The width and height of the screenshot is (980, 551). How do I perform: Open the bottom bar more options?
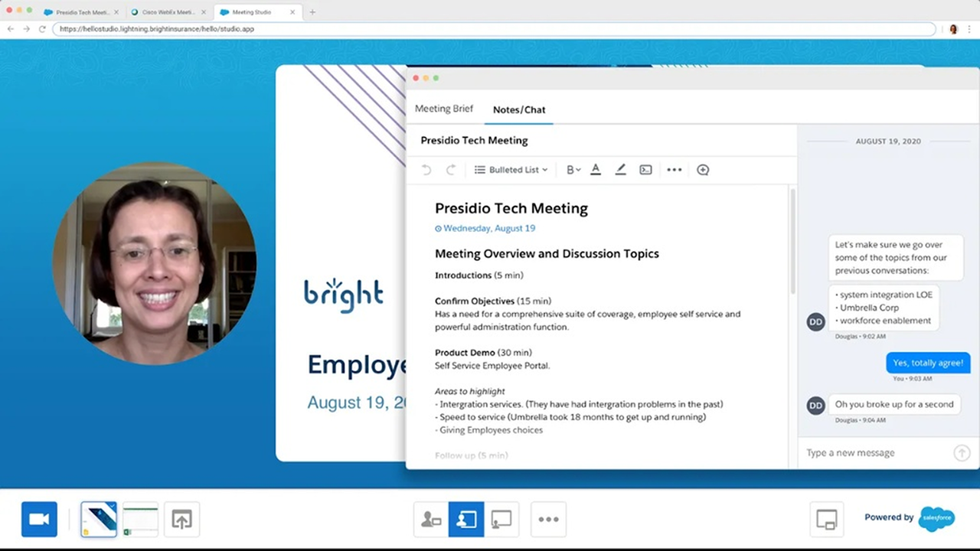point(548,520)
